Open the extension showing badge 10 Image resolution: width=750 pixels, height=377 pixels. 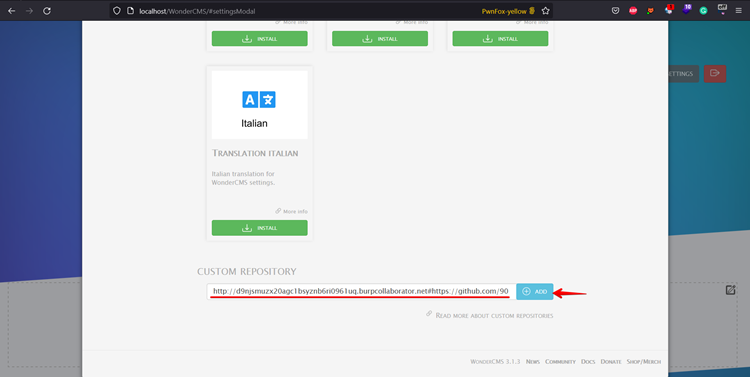[686, 10]
